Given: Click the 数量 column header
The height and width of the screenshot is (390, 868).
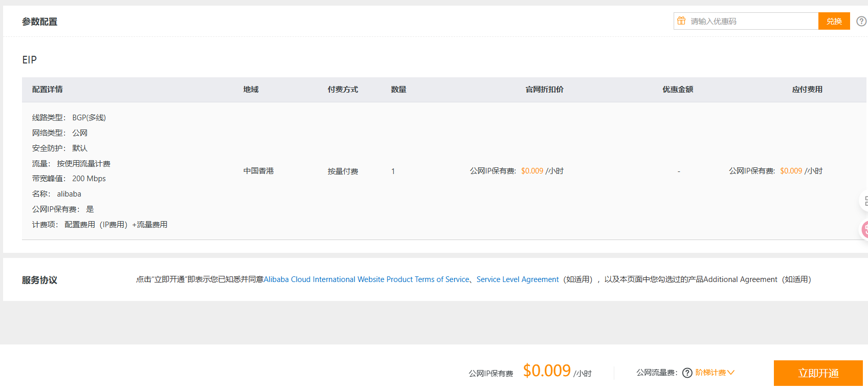Looking at the screenshot, I should click(x=398, y=90).
